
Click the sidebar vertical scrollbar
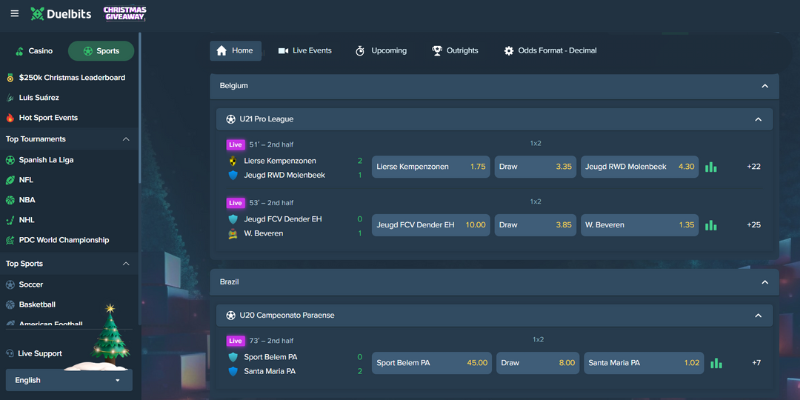(140, 110)
